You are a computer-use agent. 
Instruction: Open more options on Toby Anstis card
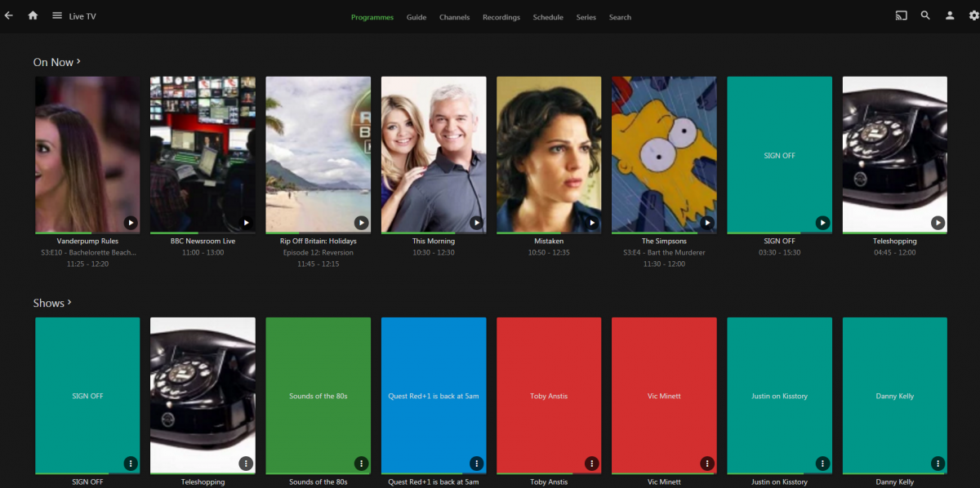pos(592,464)
